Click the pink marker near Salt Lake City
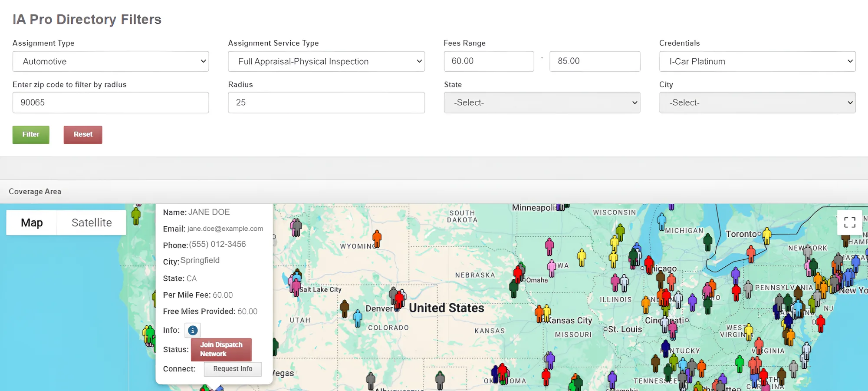This screenshot has width=868, height=391. click(296, 287)
